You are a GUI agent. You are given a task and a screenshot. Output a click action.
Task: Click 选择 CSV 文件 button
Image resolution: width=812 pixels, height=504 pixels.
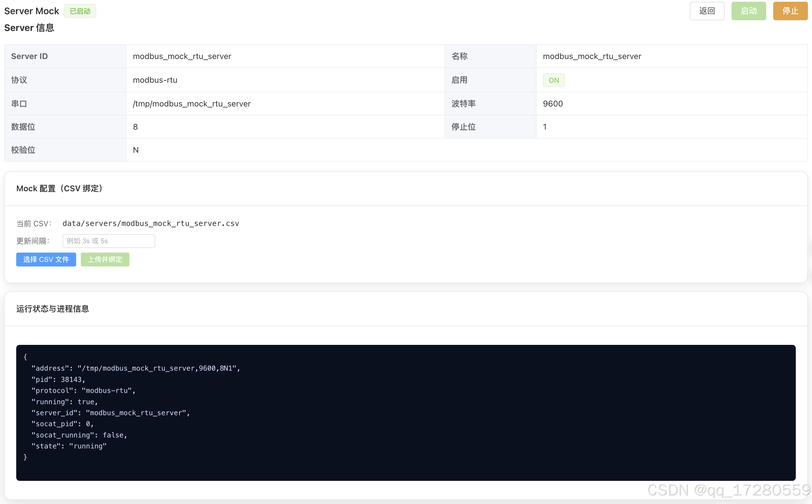point(46,259)
